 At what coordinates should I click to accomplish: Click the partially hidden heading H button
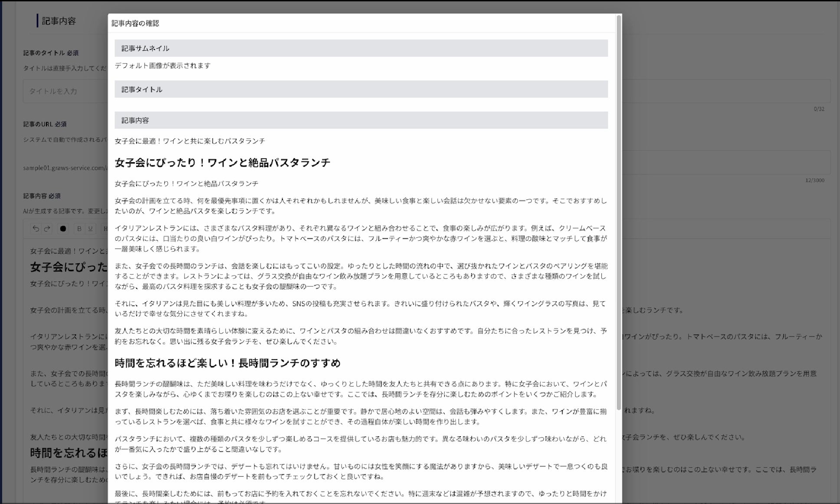[x=105, y=229]
